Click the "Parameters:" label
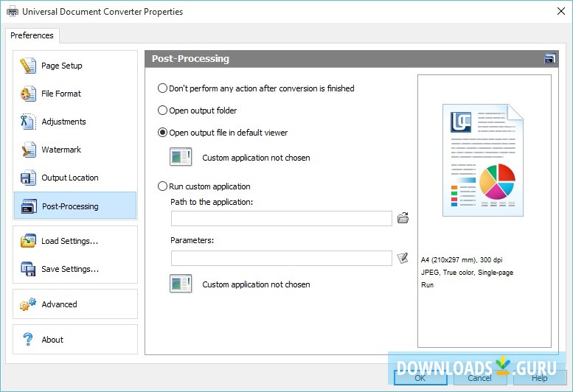573x392 pixels. click(x=192, y=240)
